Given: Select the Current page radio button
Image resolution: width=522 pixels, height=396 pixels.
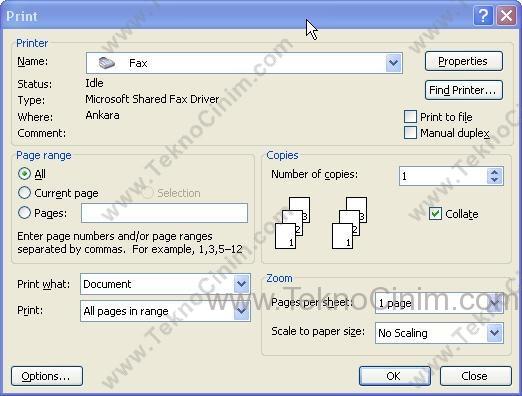Looking at the screenshot, I should (24, 193).
